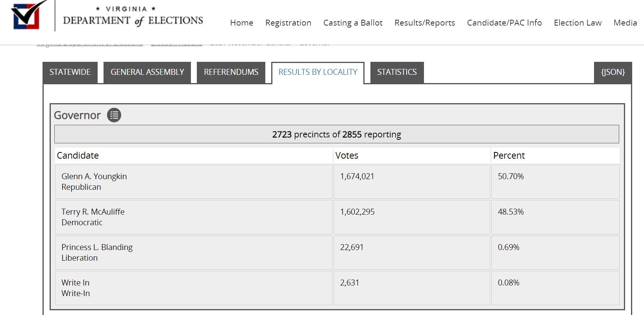The height and width of the screenshot is (315, 644).
Task: Select Glenn A. Youngkin candidate cell
Action: click(x=194, y=182)
